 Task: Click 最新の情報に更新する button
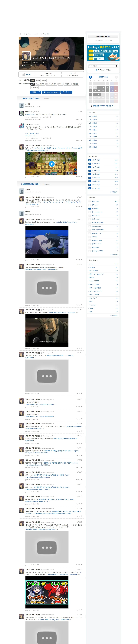(103, 36)
